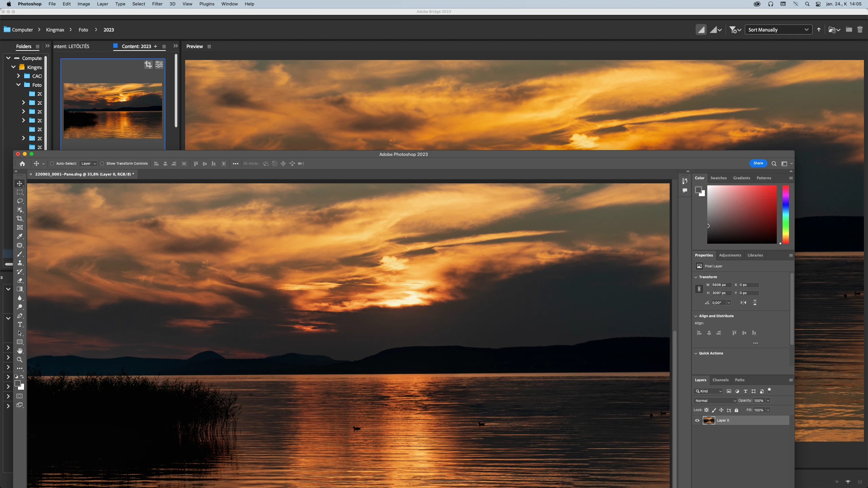Select the Lasso tool

coord(20,201)
